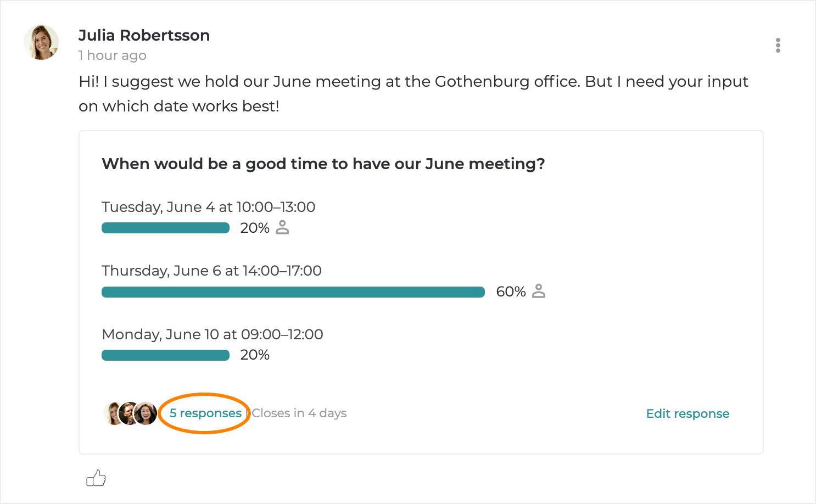Click the "Closes in 4 days" text
The width and height of the screenshot is (816, 504).
[x=299, y=413]
